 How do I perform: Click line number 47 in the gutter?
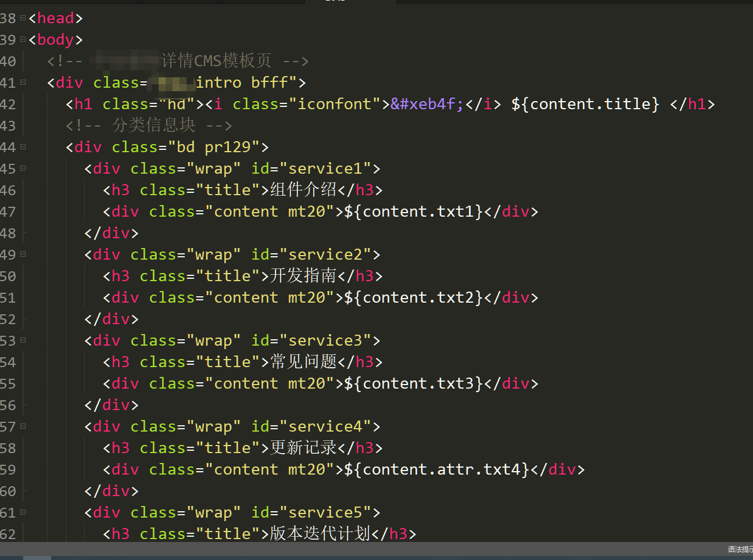[x=8, y=211]
